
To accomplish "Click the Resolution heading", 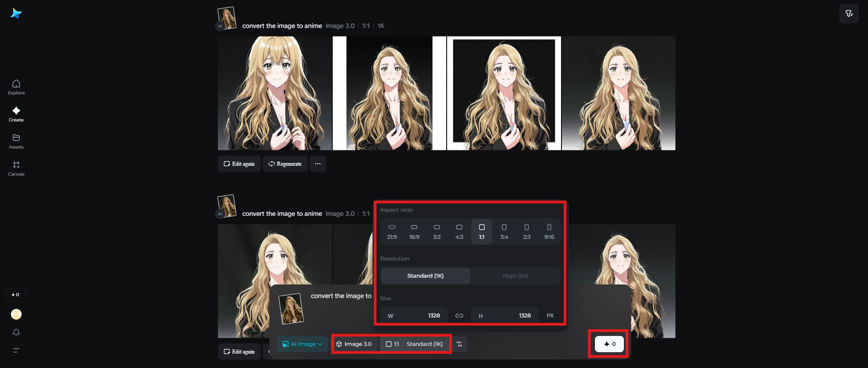I will click(x=395, y=259).
